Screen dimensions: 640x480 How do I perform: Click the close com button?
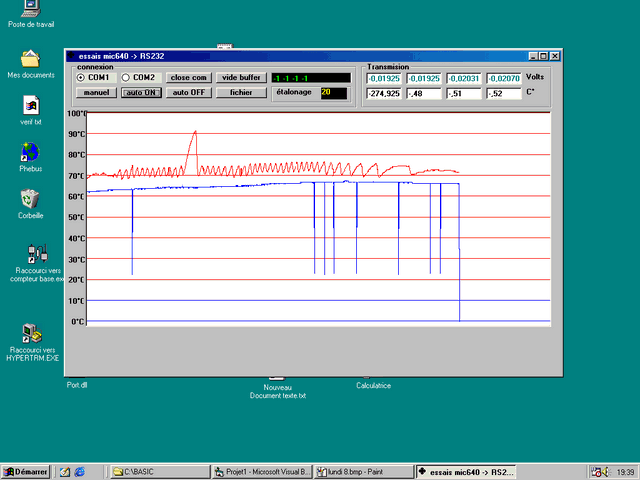point(188,77)
